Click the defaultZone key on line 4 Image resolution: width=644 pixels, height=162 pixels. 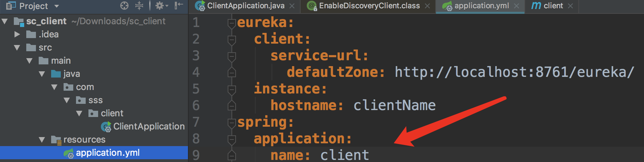pyautogui.click(x=335, y=72)
